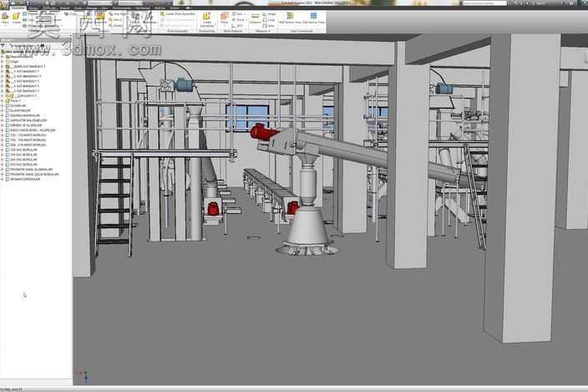This screenshot has height=392, width=588.
Task: Open the Environments ribbon tab
Action: pos(121,8)
